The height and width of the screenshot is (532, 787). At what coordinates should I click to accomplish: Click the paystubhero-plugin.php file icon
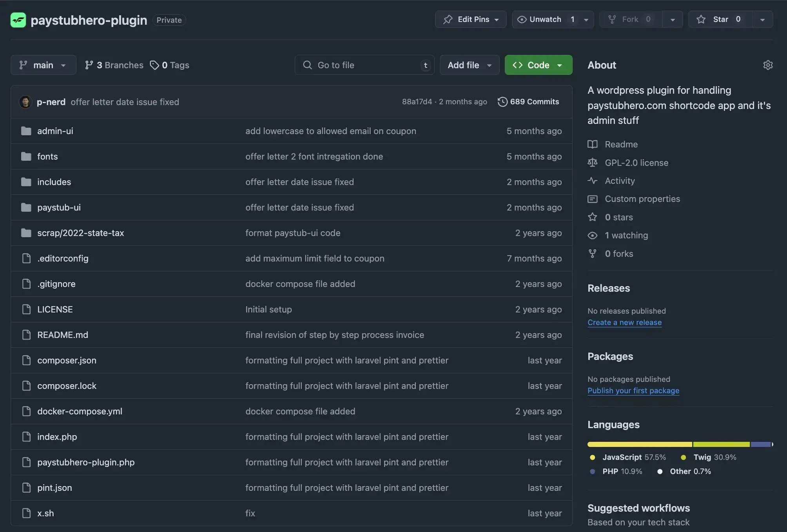[x=26, y=462]
